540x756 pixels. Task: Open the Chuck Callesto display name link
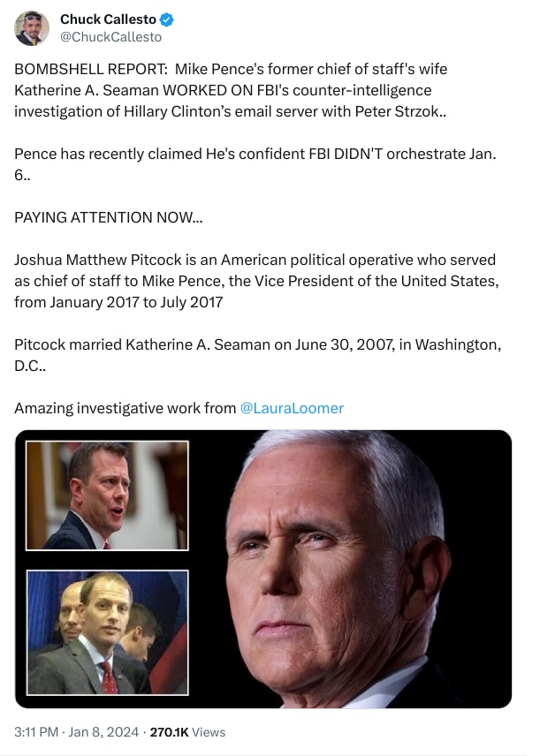coord(108,19)
